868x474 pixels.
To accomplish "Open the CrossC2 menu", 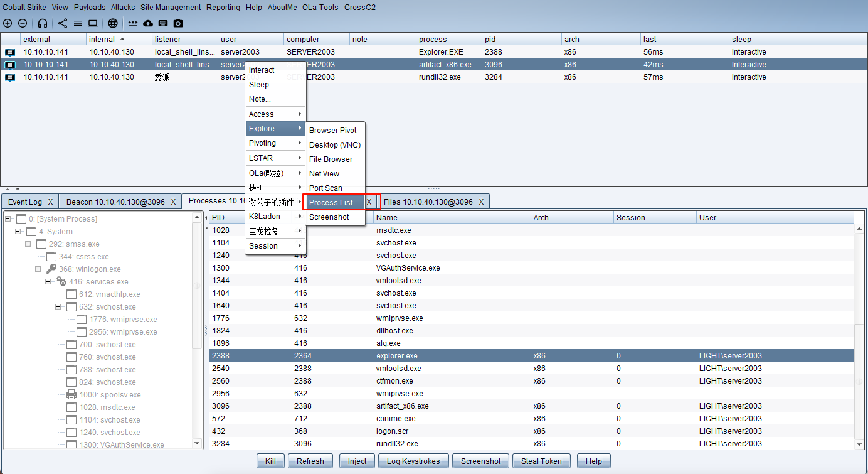I will click(359, 8).
